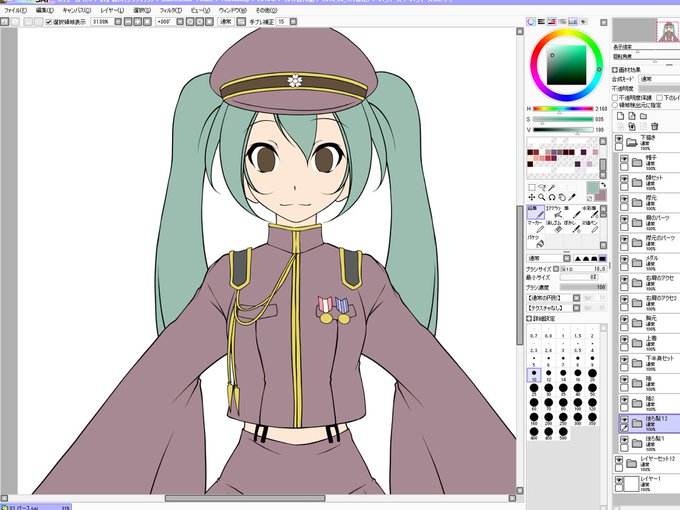Select brush size 100 preset
The width and height of the screenshot is (680, 510).
click(x=578, y=404)
